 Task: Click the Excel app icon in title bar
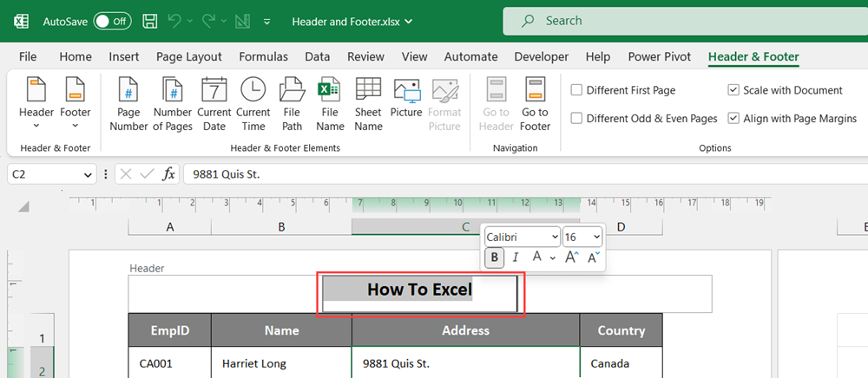(22, 22)
